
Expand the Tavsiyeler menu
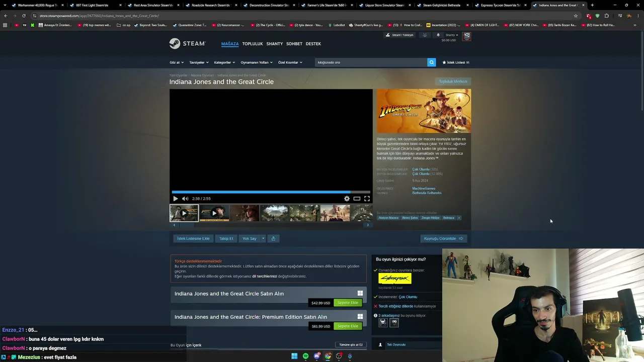pos(198,62)
